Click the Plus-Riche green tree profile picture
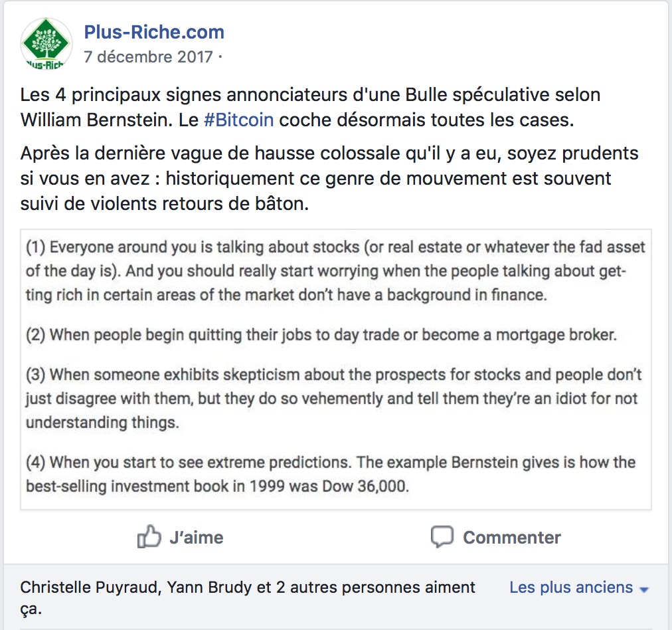This screenshot has width=672, height=630. click(x=46, y=44)
